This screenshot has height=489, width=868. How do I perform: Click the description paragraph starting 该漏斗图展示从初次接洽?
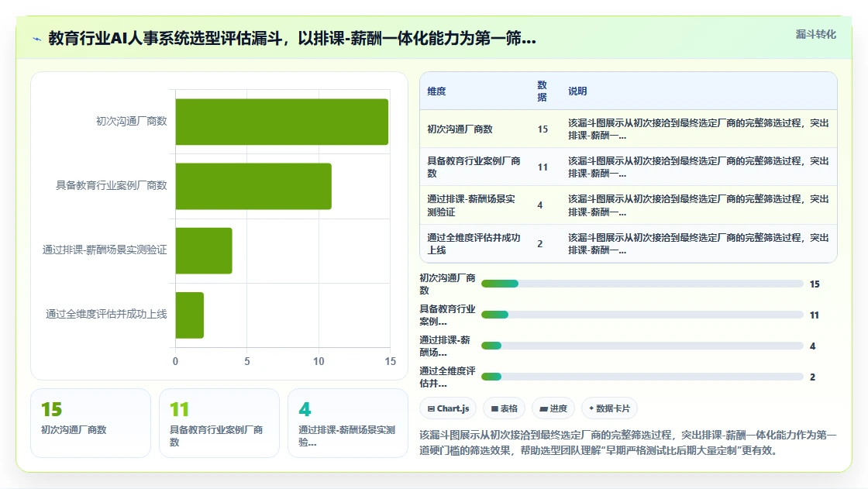(628, 443)
